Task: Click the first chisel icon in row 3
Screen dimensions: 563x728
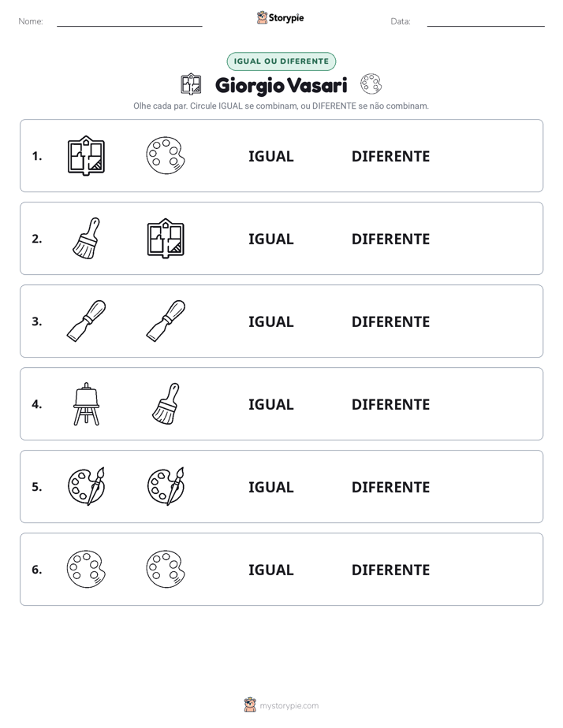Action: click(x=86, y=321)
